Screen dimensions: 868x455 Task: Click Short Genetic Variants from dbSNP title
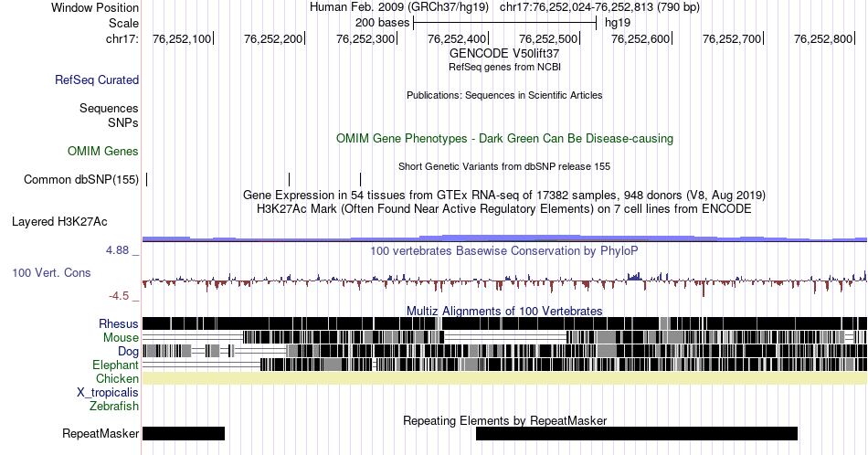(504, 166)
